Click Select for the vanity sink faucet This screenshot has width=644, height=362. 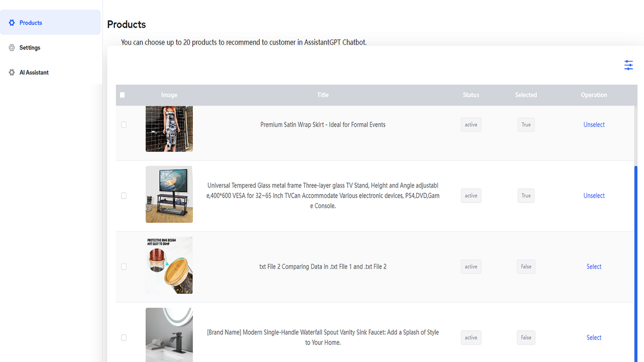coord(594,337)
